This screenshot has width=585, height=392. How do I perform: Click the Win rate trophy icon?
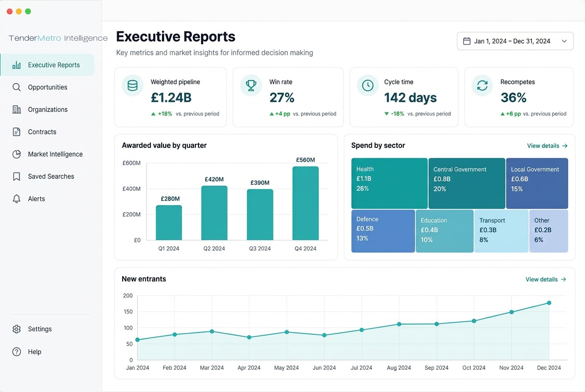pyautogui.click(x=251, y=86)
